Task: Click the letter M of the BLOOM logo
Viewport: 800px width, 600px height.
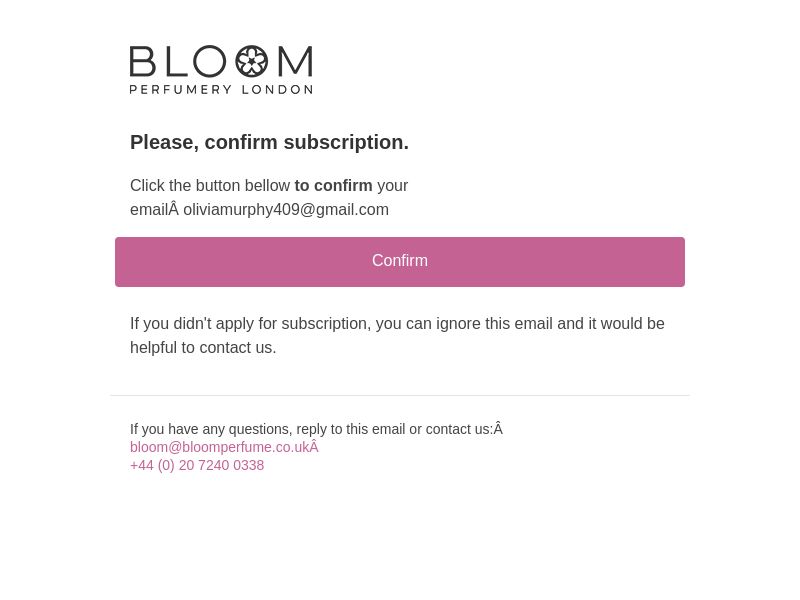Action: 295,61
